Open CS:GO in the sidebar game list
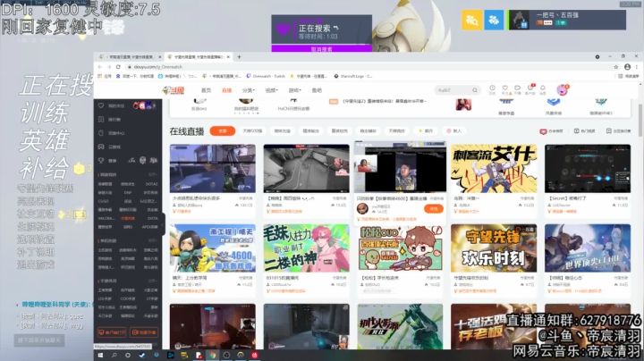Viewport: 644px width, 361px height. pyautogui.click(x=104, y=201)
